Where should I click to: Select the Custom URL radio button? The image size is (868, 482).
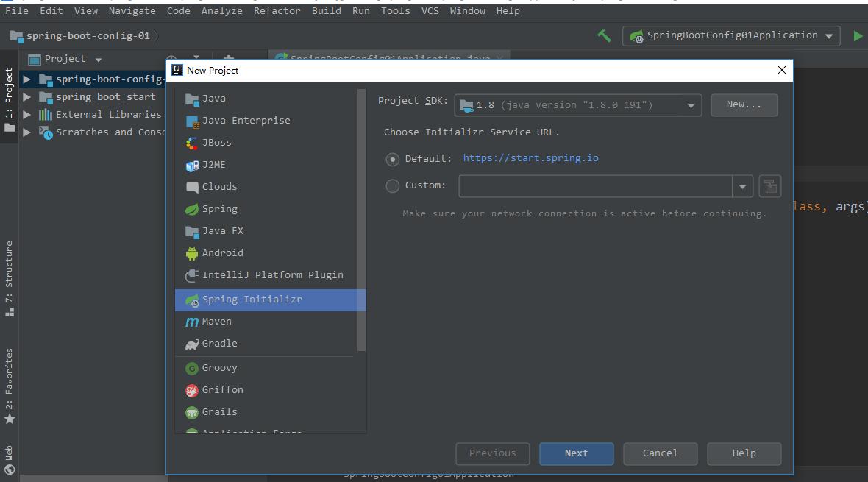[393, 186]
